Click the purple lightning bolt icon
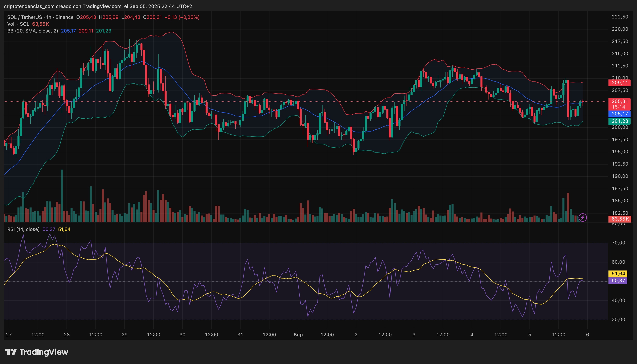The height and width of the screenshot is (364, 637). (x=583, y=218)
